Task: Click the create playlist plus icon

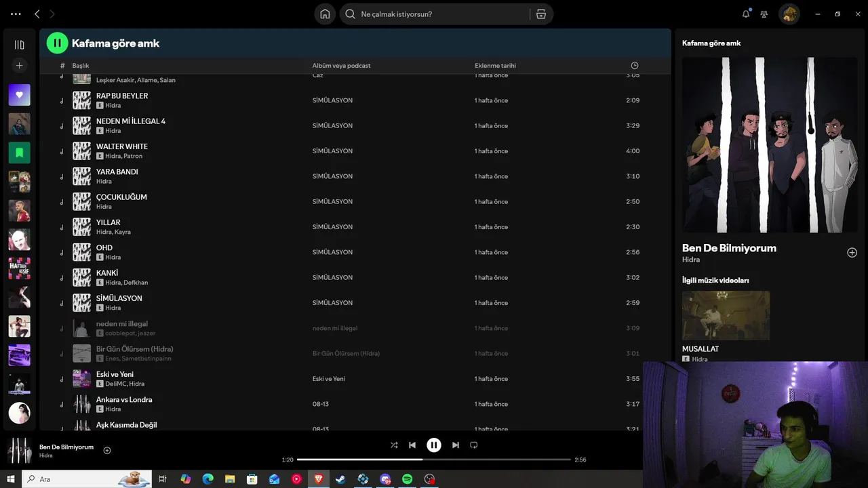Action: (19, 66)
